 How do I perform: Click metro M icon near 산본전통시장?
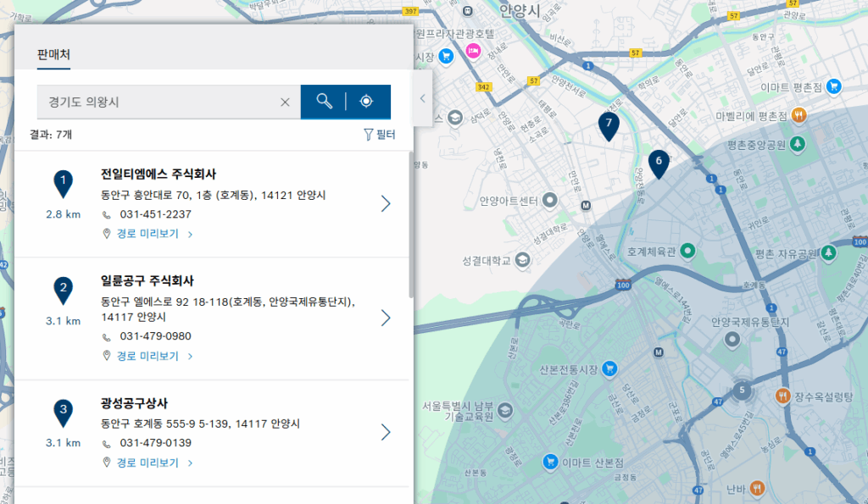pyautogui.click(x=658, y=352)
